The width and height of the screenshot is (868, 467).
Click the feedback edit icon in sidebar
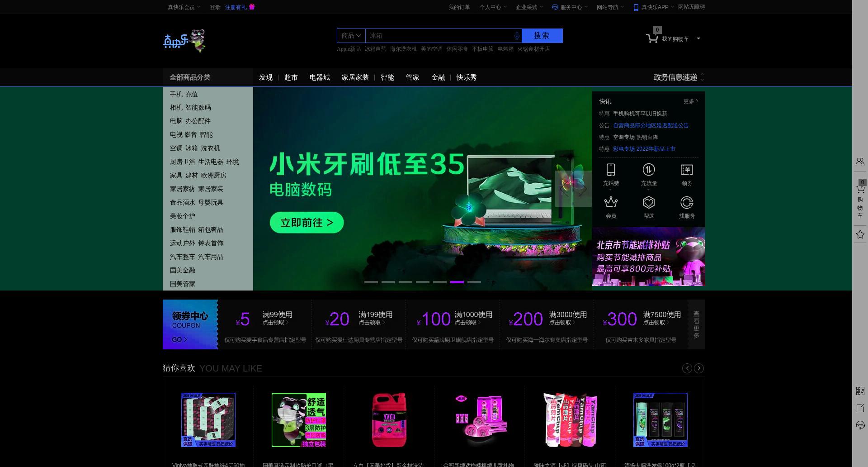point(860,408)
